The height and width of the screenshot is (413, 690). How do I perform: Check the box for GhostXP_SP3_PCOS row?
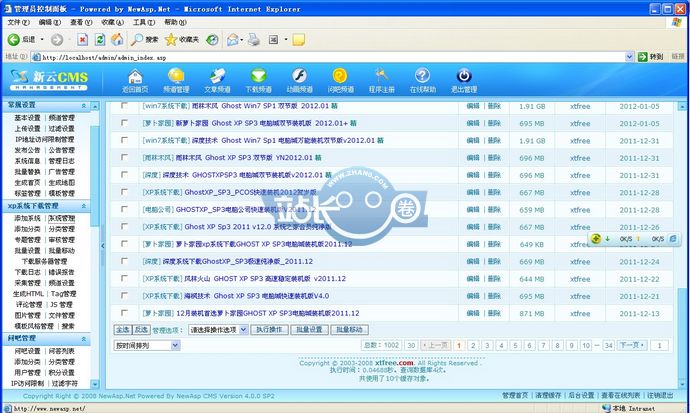(x=124, y=192)
